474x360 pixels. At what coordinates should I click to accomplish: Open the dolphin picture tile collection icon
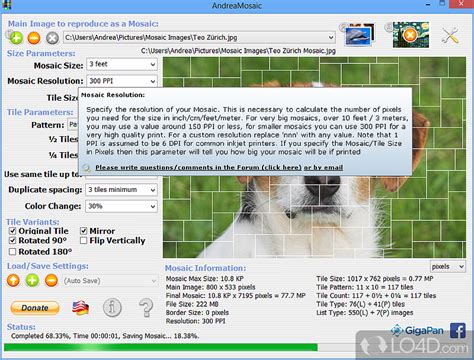click(358, 35)
